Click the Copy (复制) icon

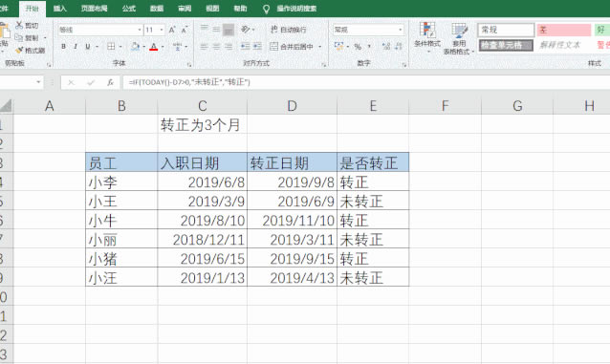19,37
